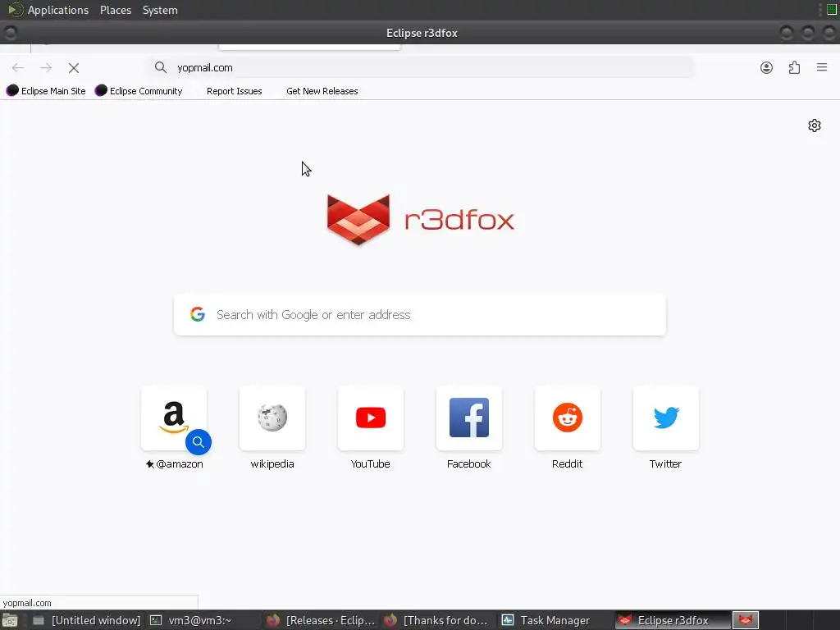Open the Reddit shortcut tile
Image resolution: width=840 pixels, height=630 pixels.
pos(568,418)
